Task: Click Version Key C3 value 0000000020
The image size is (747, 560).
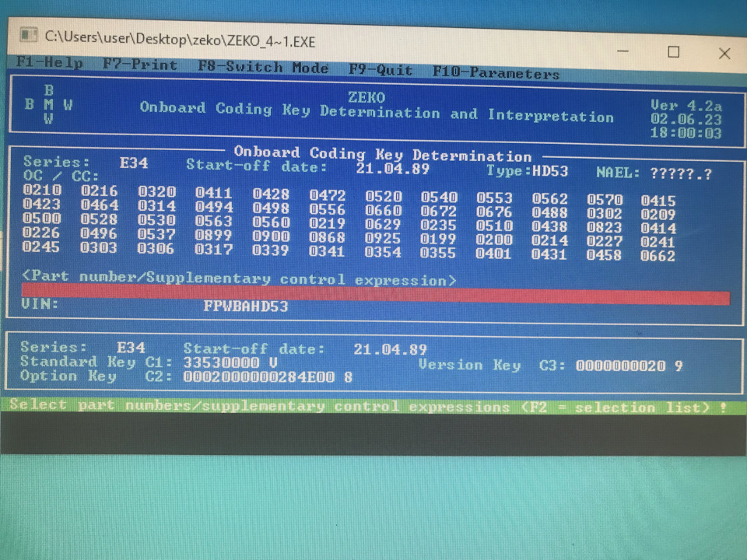Action: tap(621, 366)
